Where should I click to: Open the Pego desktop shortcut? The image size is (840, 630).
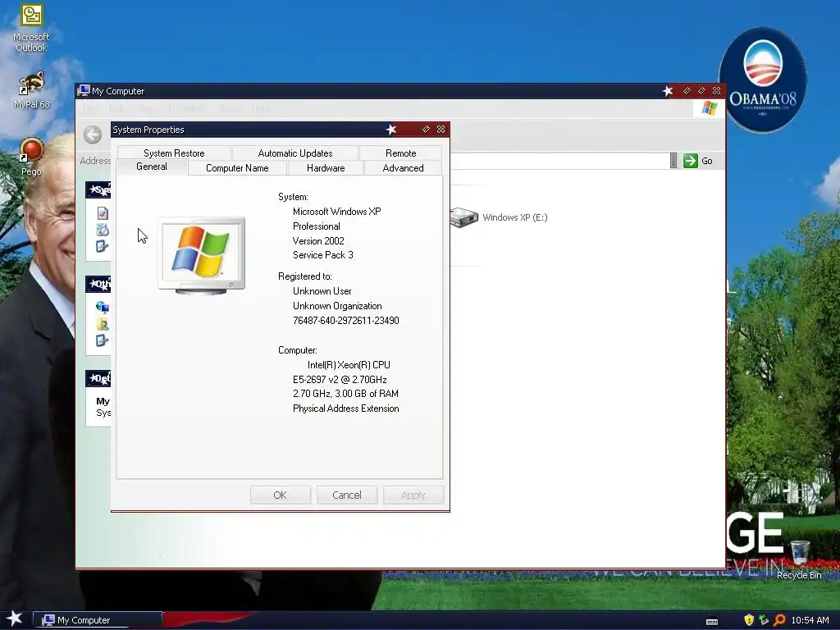tap(31, 157)
